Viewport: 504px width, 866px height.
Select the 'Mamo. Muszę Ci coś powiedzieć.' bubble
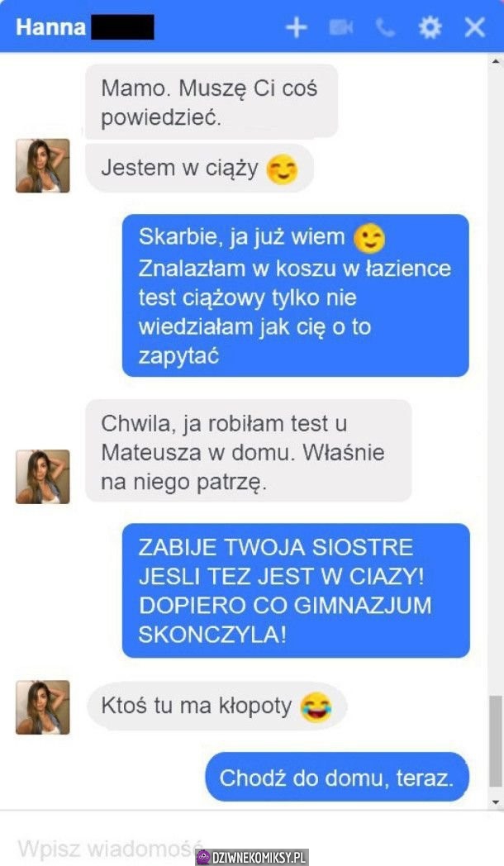(212, 101)
